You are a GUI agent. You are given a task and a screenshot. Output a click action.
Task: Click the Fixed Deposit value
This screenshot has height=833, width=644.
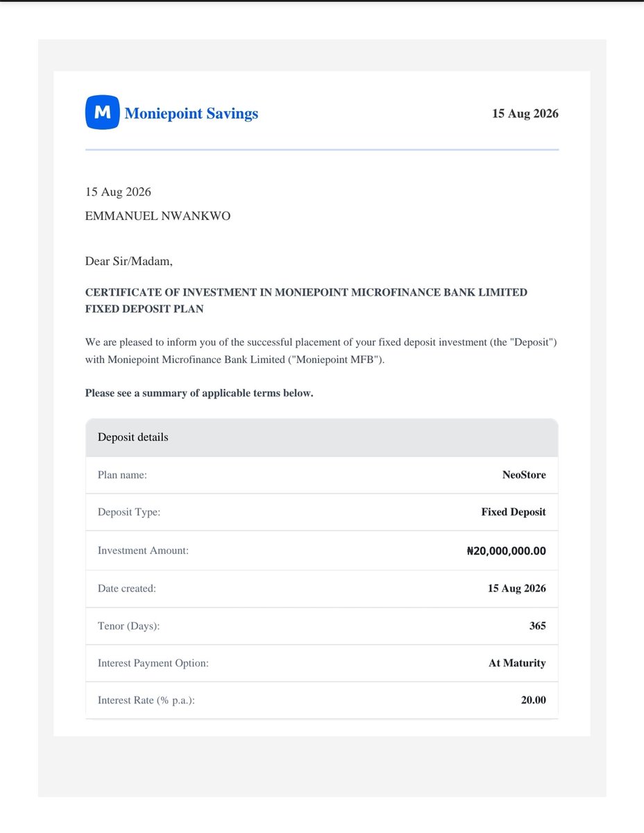click(x=514, y=512)
